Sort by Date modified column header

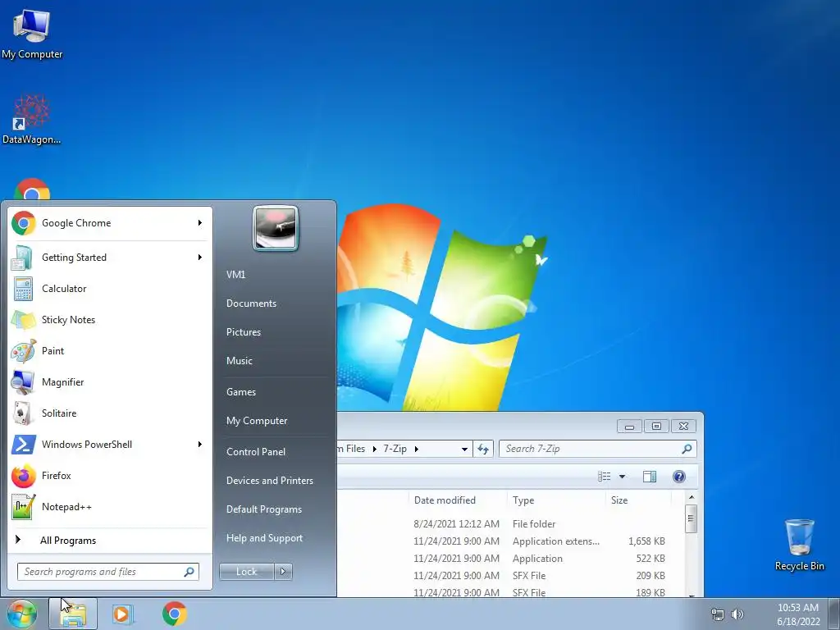(x=458, y=500)
